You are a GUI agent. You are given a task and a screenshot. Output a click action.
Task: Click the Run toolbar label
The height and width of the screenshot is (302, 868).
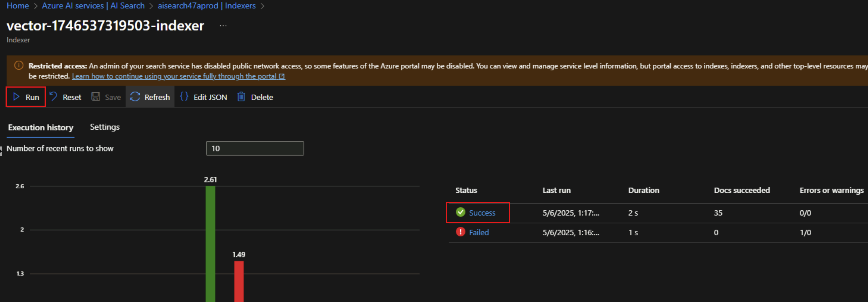pos(32,97)
